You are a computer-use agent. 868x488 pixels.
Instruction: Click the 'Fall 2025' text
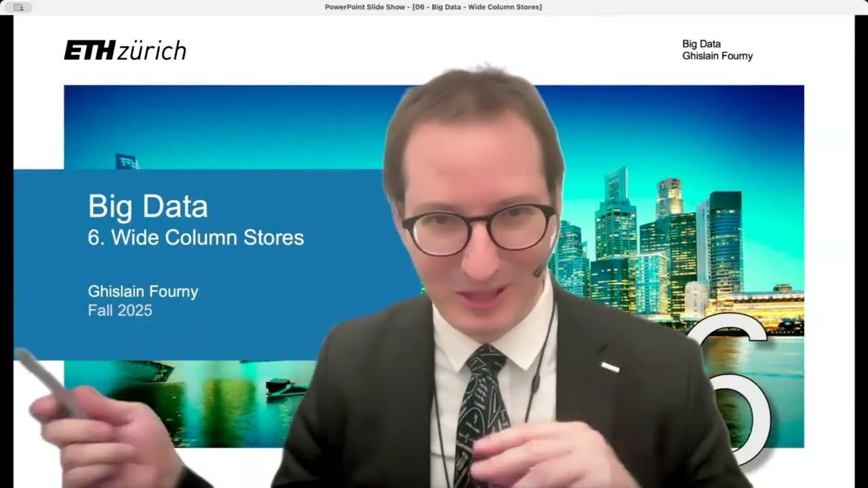tap(120, 311)
